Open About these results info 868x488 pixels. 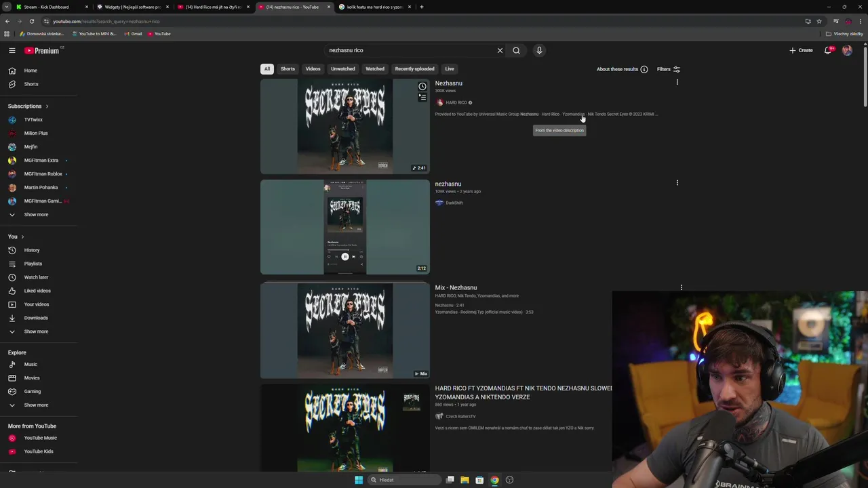point(622,69)
